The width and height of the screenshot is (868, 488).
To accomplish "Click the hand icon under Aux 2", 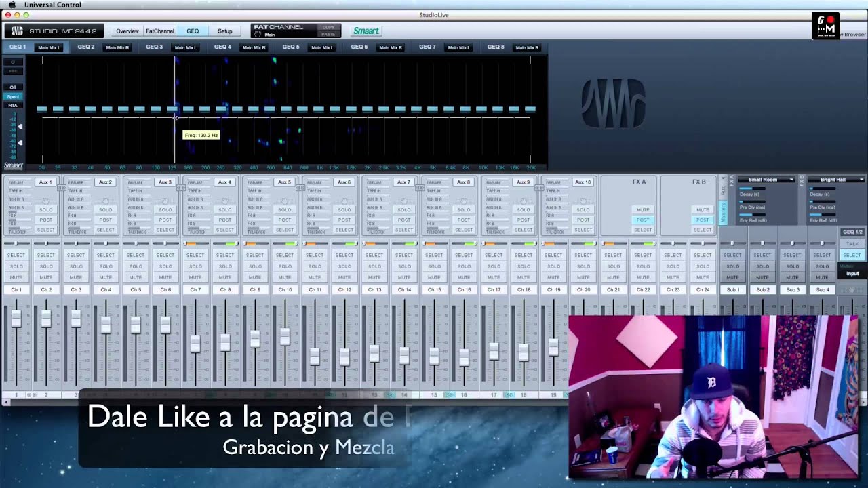I will (106, 201).
